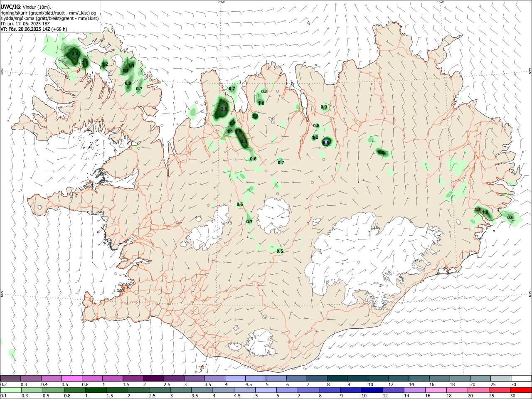Select the 2.4 precipitation value label
532x399 pixels.
point(75,54)
